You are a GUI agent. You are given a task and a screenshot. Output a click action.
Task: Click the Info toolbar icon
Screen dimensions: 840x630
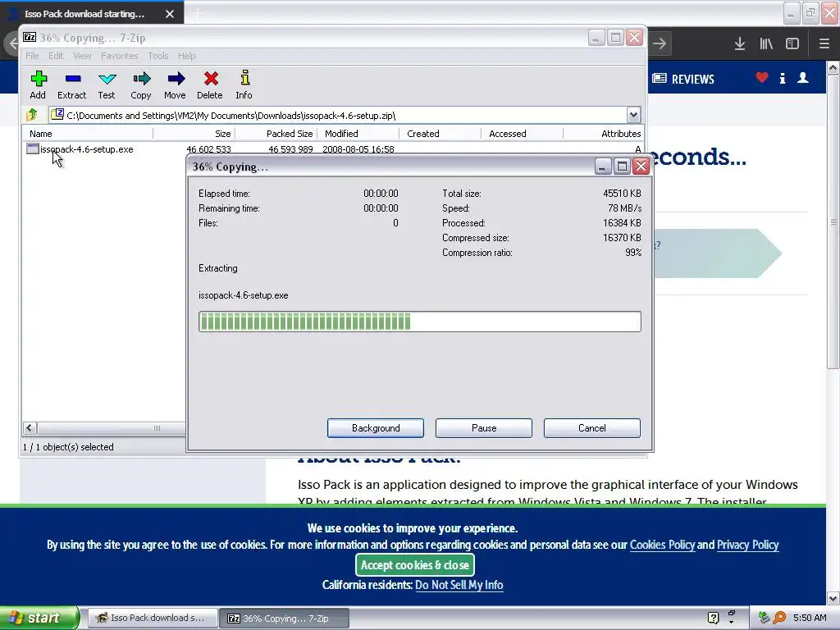tap(244, 78)
